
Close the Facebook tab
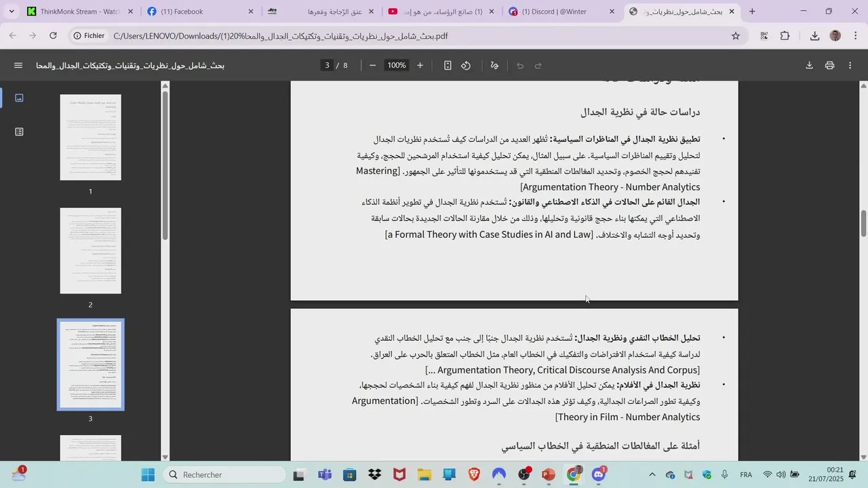point(251,12)
